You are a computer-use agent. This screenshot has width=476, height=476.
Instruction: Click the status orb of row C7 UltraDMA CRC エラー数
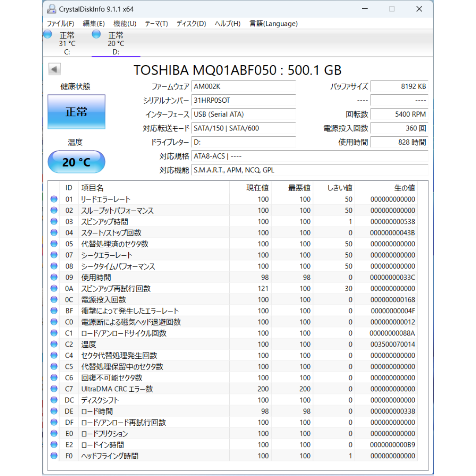click(54, 389)
